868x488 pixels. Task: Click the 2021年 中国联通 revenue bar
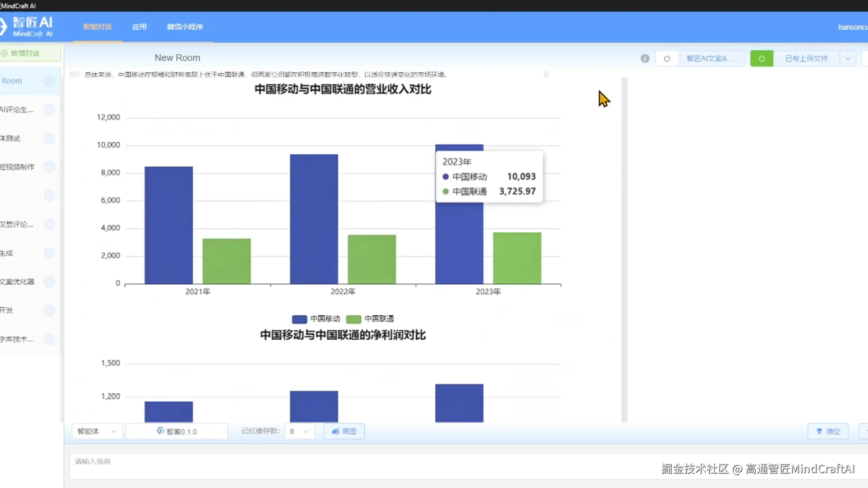click(226, 261)
